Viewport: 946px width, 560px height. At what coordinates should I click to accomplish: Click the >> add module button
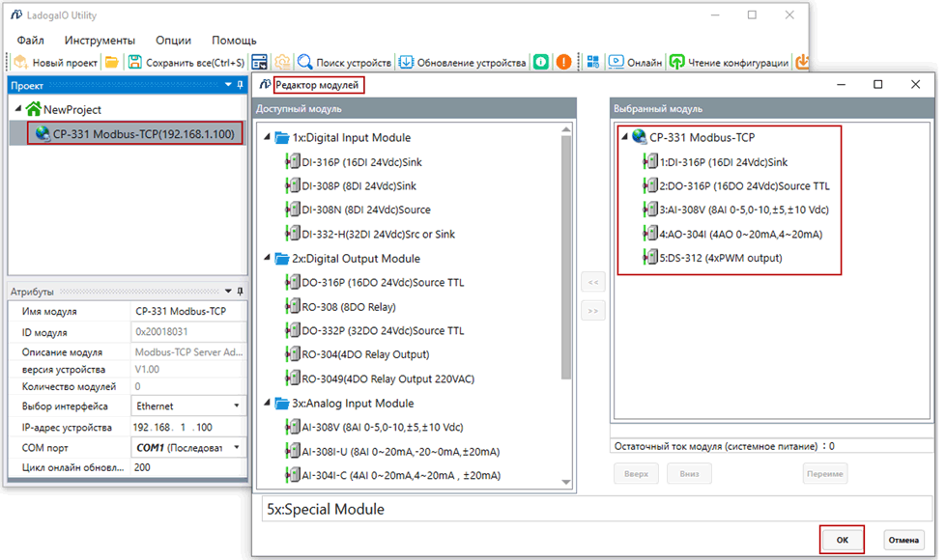tap(593, 311)
